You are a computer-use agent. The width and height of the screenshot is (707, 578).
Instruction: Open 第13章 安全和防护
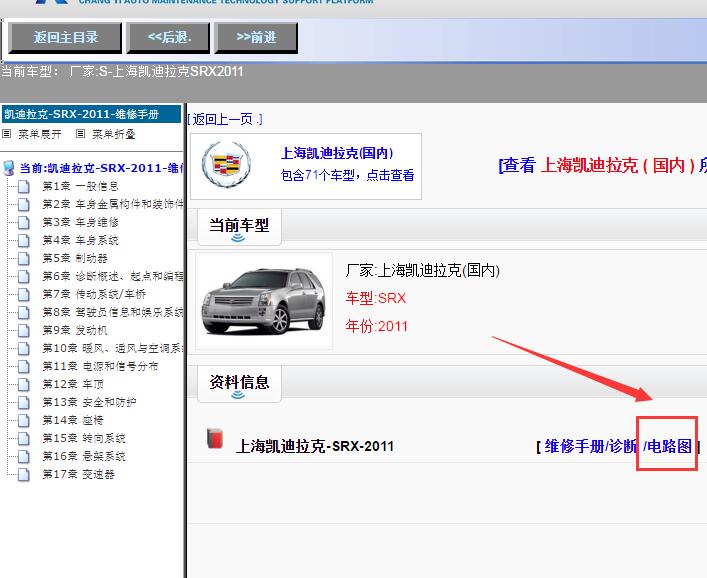[x=89, y=403]
